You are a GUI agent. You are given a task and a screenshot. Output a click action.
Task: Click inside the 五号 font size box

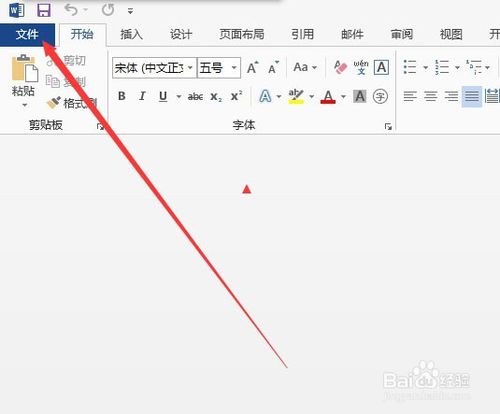213,68
